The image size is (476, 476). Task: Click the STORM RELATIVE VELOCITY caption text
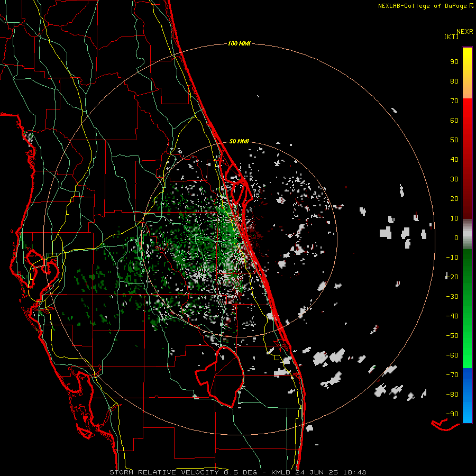[164, 472]
